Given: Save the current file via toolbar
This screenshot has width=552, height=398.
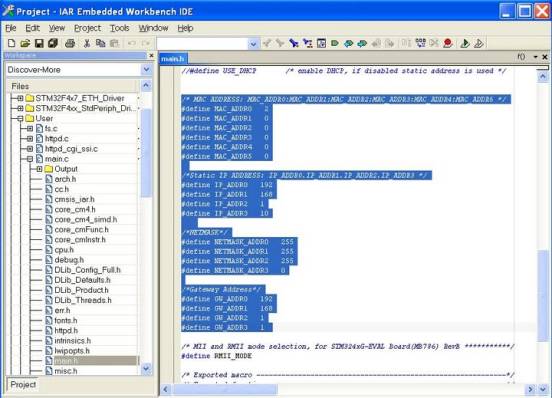Looking at the screenshot, I should click(39, 43).
